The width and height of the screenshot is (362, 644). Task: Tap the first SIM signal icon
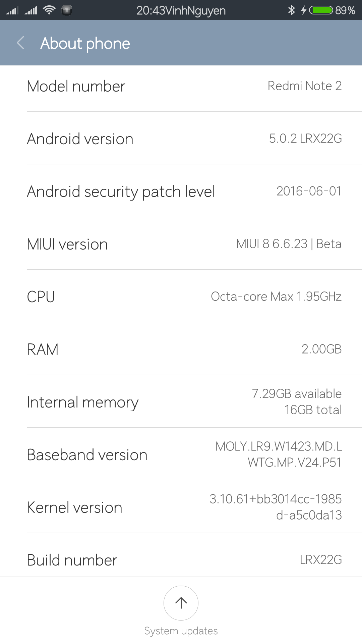[x=12, y=10]
